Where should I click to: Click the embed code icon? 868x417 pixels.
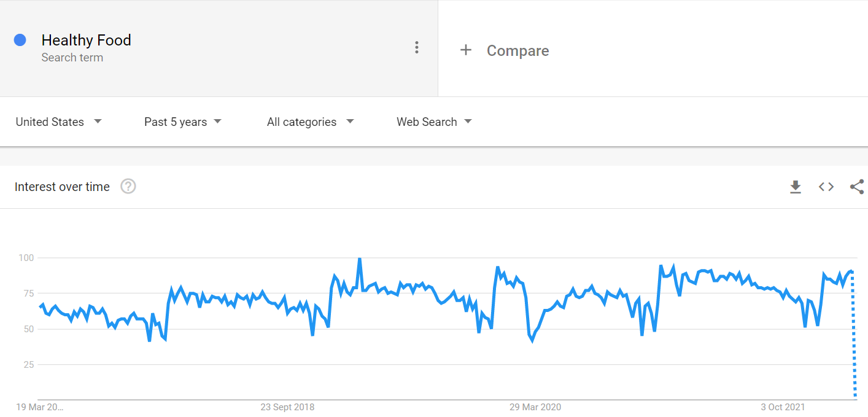click(826, 187)
